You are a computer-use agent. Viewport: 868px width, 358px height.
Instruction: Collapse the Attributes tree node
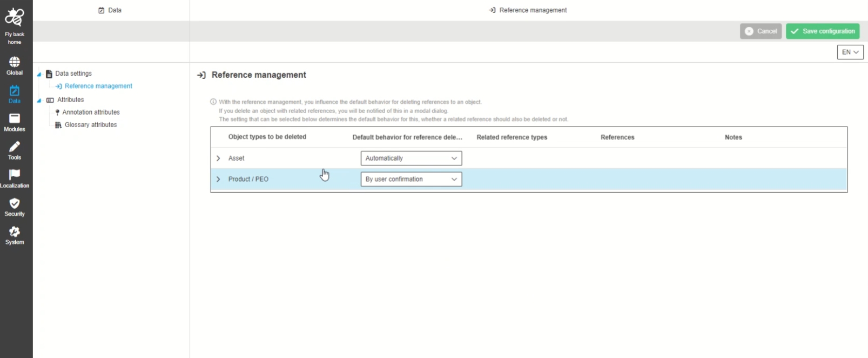[x=39, y=101]
